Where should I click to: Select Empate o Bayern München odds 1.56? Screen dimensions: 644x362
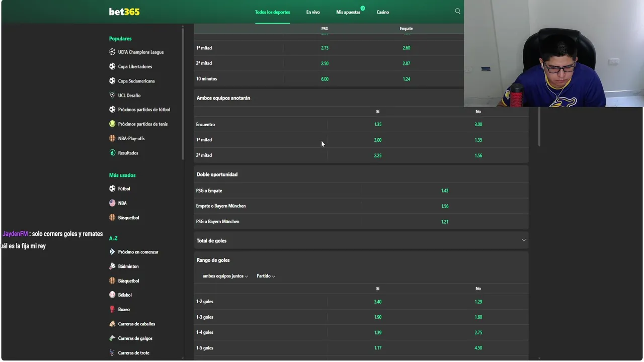[x=444, y=206]
